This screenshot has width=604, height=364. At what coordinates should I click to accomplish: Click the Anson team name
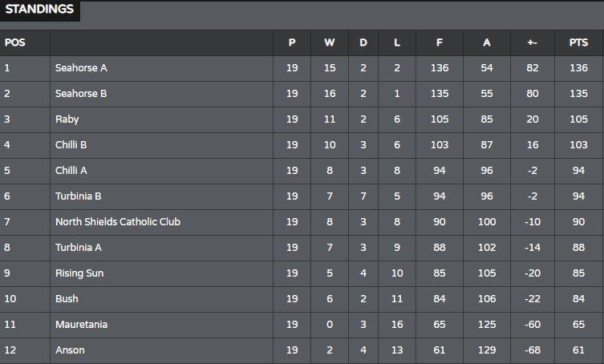coord(70,350)
